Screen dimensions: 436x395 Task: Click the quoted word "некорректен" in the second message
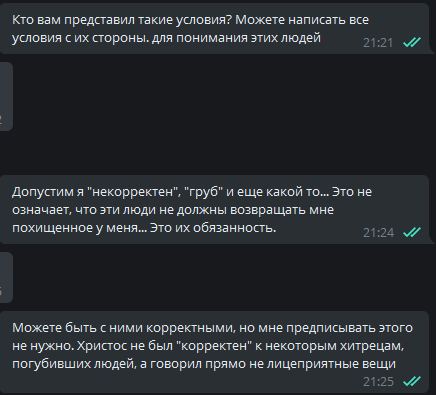133,192
